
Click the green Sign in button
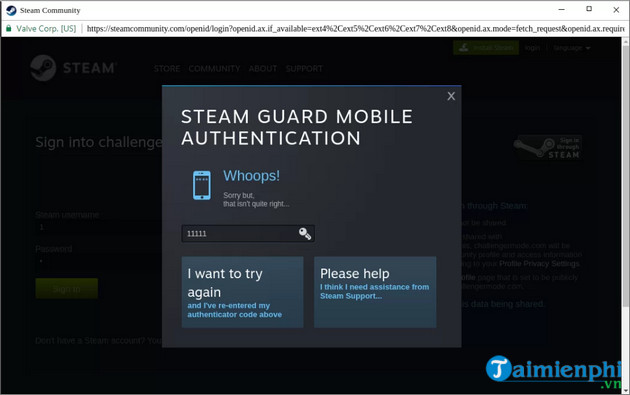click(67, 289)
